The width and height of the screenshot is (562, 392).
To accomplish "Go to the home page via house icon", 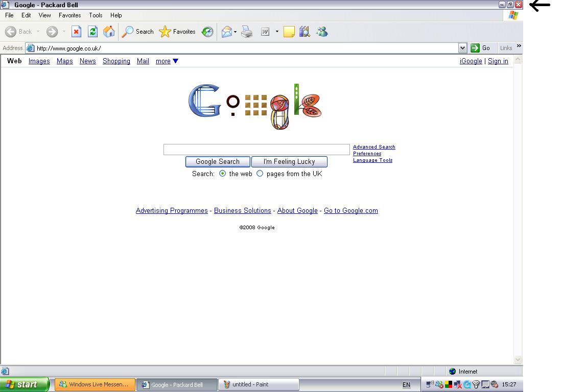I will pyautogui.click(x=109, y=32).
